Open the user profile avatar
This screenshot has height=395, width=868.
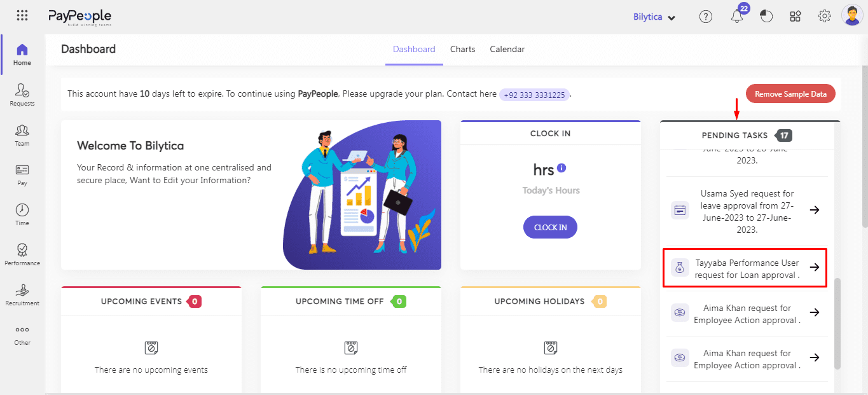pyautogui.click(x=851, y=16)
